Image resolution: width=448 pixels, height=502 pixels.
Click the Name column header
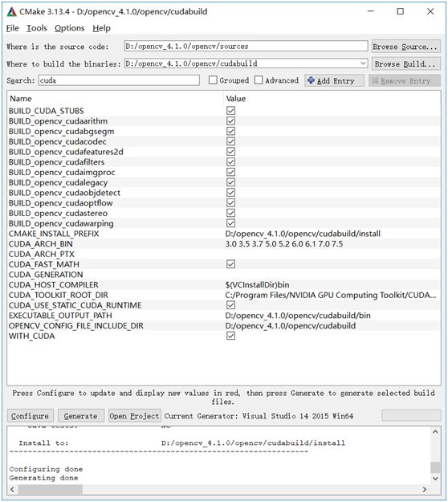(21, 99)
